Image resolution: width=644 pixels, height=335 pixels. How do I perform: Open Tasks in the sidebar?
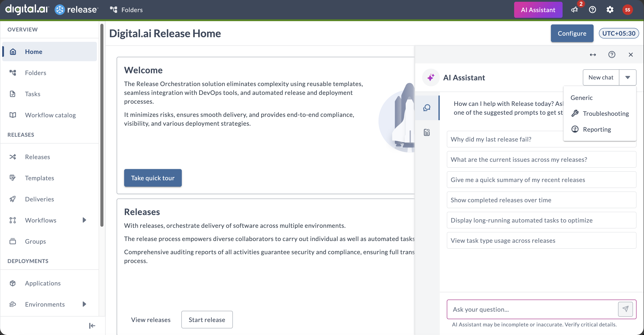[x=50, y=94]
